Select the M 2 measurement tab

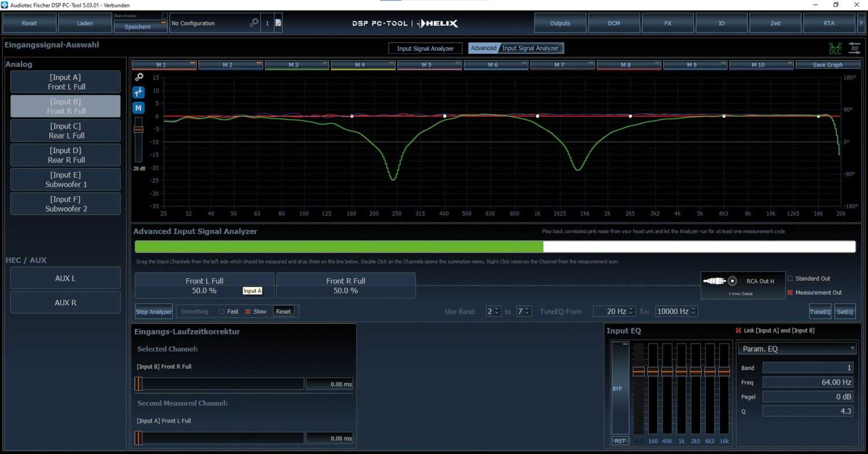(231, 65)
